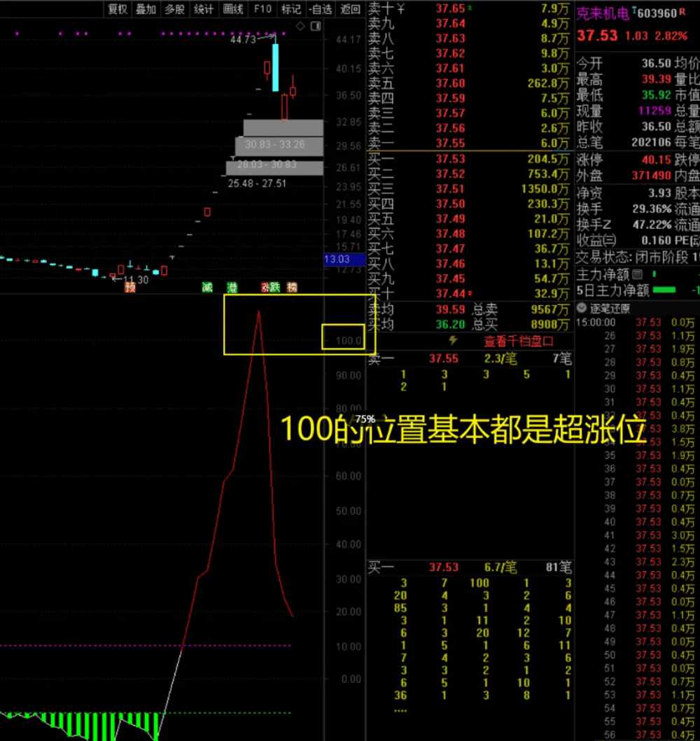Screen dimensions: 700x741
Task: Click the 外盘 value 371490
Action: tap(651, 176)
